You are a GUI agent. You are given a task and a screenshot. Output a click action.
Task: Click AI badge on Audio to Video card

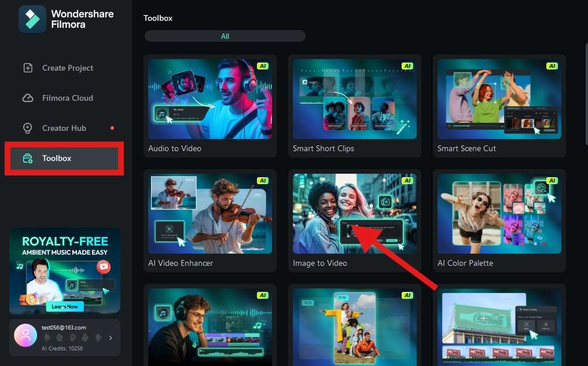point(263,66)
